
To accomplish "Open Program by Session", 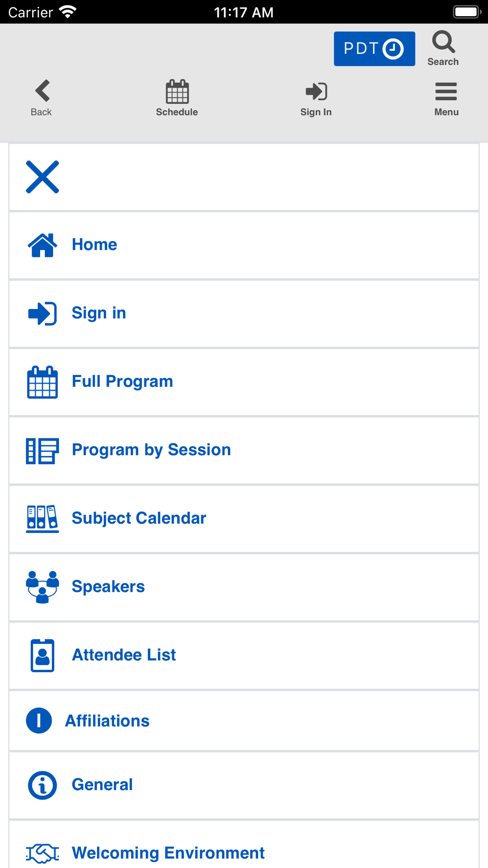I will [x=151, y=450].
